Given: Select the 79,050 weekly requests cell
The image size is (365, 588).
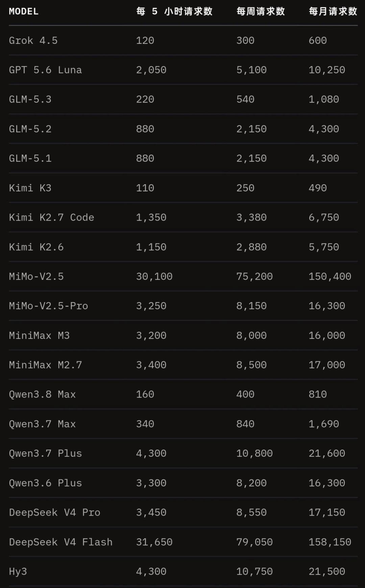Looking at the screenshot, I should [254, 542].
